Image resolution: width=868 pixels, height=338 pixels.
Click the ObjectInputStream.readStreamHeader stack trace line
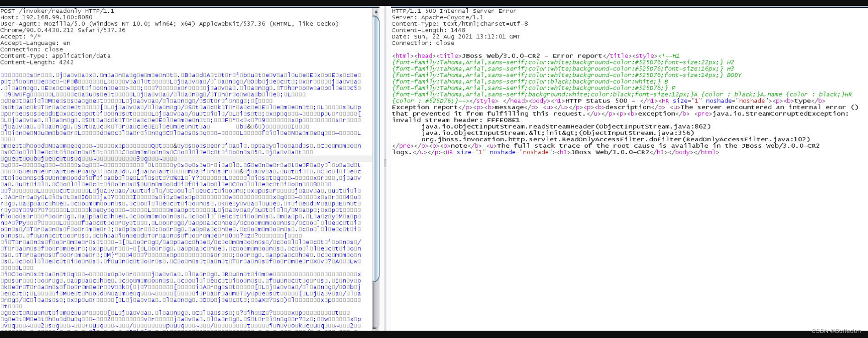tap(566, 126)
